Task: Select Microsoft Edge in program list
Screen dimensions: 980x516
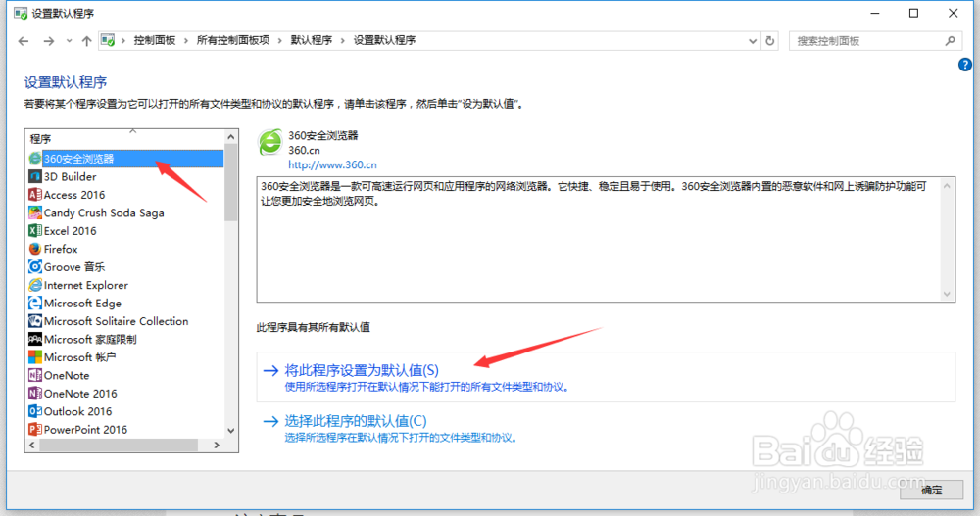Action: click(82, 304)
